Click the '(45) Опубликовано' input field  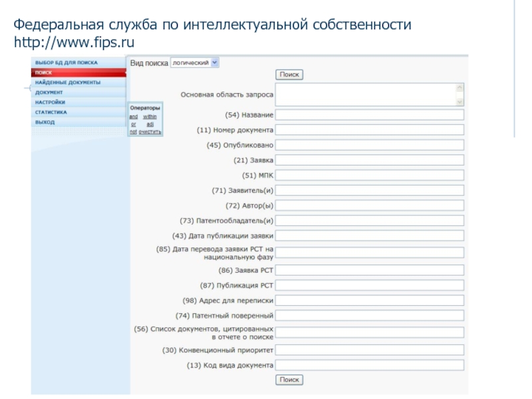[370, 145]
